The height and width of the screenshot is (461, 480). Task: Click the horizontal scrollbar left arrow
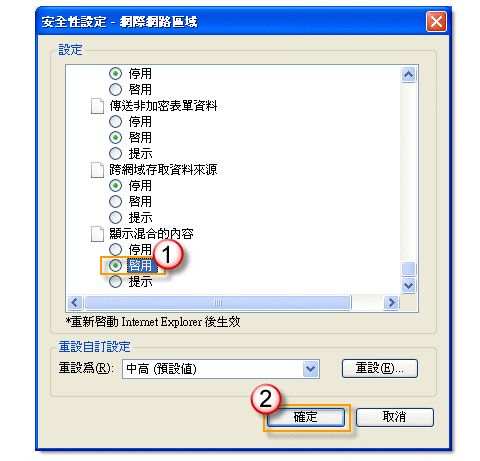(75, 303)
